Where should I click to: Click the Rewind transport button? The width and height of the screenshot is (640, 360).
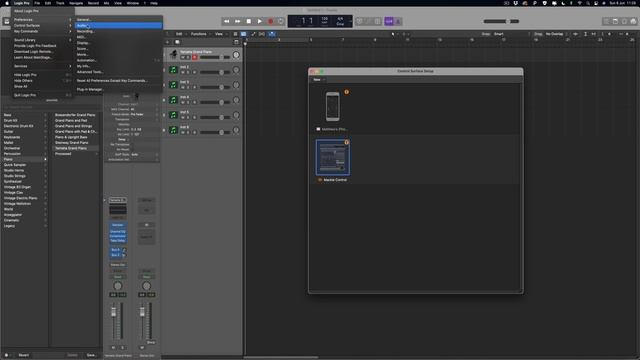tap(227, 21)
